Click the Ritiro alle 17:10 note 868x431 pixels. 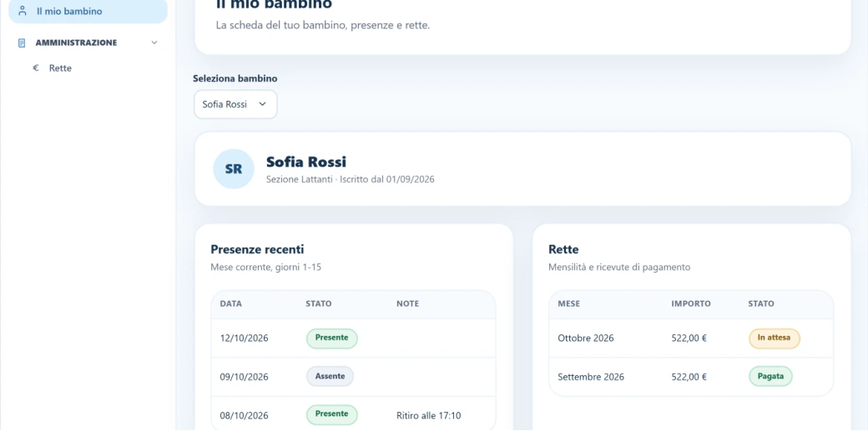pyautogui.click(x=428, y=415)
